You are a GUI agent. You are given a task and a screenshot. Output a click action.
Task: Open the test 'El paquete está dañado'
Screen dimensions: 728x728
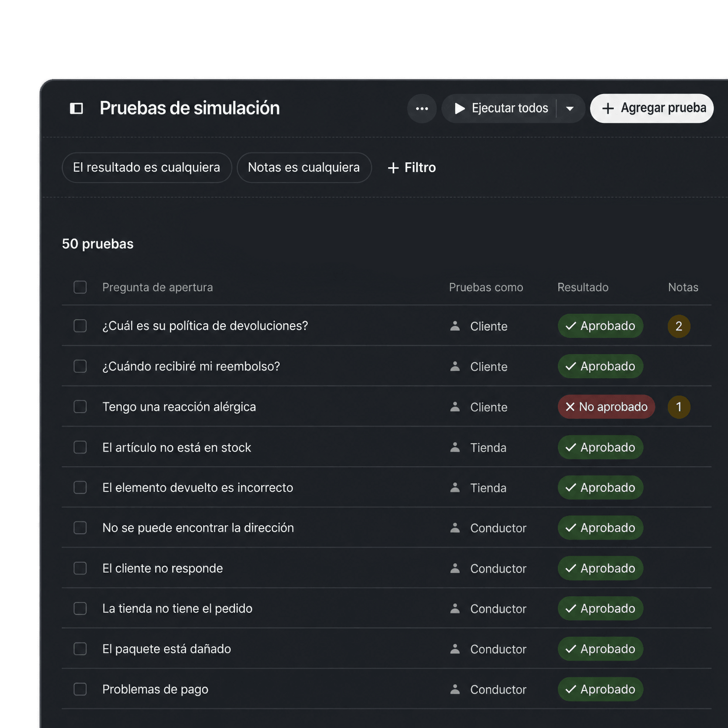tap(167, 649)
